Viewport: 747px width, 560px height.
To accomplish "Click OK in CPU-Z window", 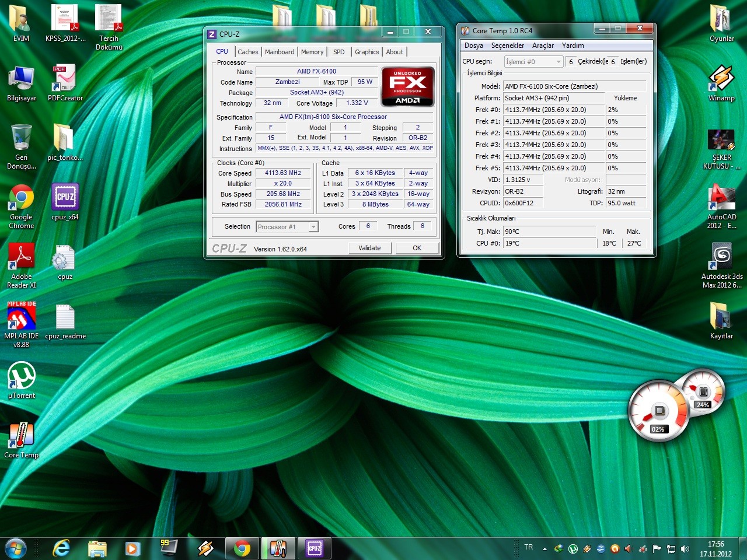I will [x=417, y=248].
